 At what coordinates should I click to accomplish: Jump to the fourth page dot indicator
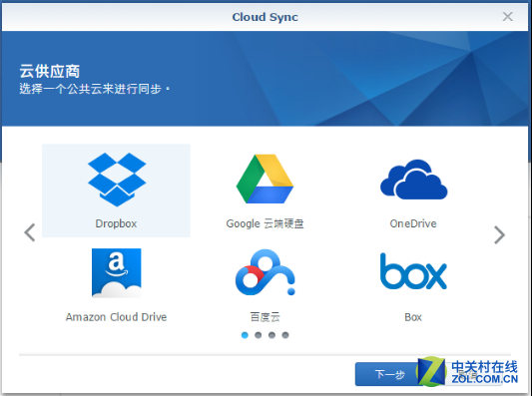[285, 335]
